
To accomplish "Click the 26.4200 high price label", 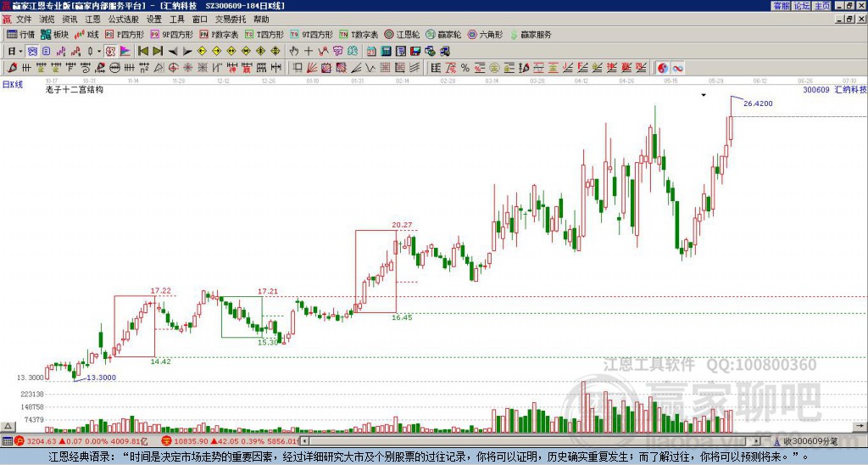I will click(758, 104).
